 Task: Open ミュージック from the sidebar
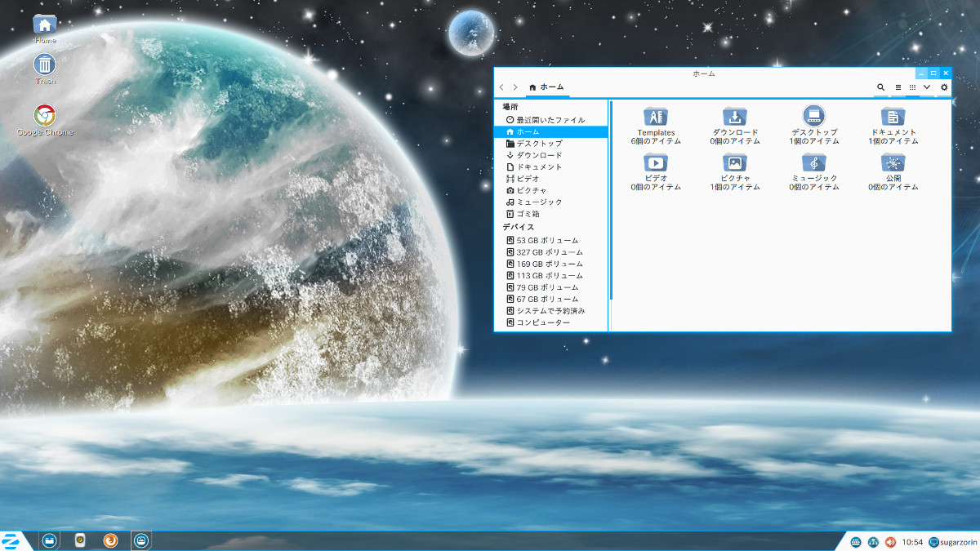[551, 202]
